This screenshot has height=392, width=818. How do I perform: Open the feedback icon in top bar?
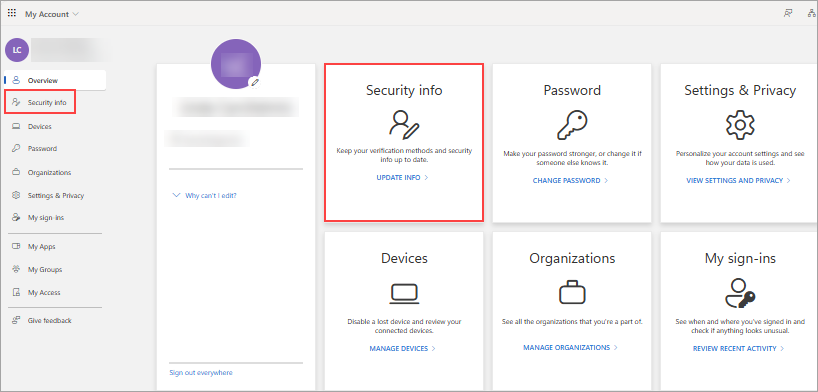point(788,14)
